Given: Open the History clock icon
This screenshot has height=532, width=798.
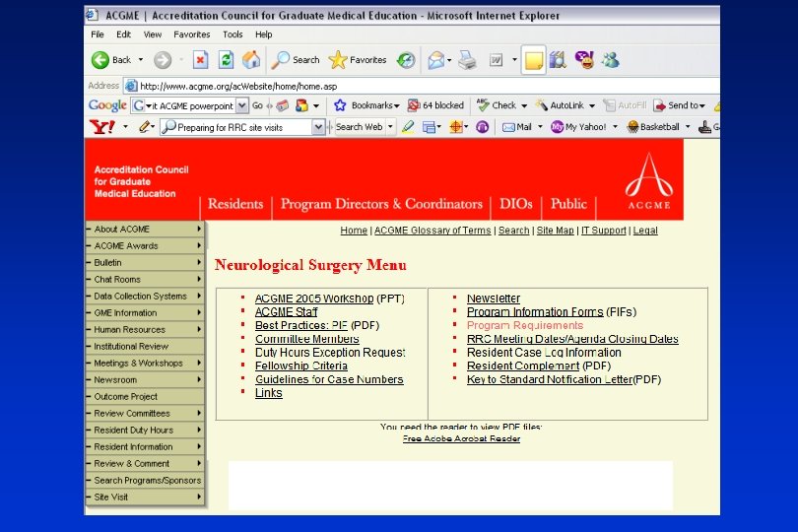Looking at the screenshot, I should pos(406,60).
